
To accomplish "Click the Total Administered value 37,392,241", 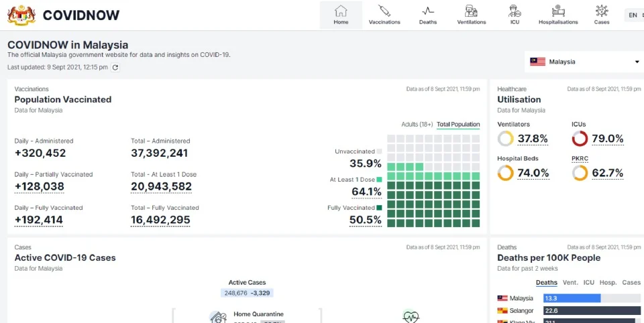I will [x=160, y=153].
